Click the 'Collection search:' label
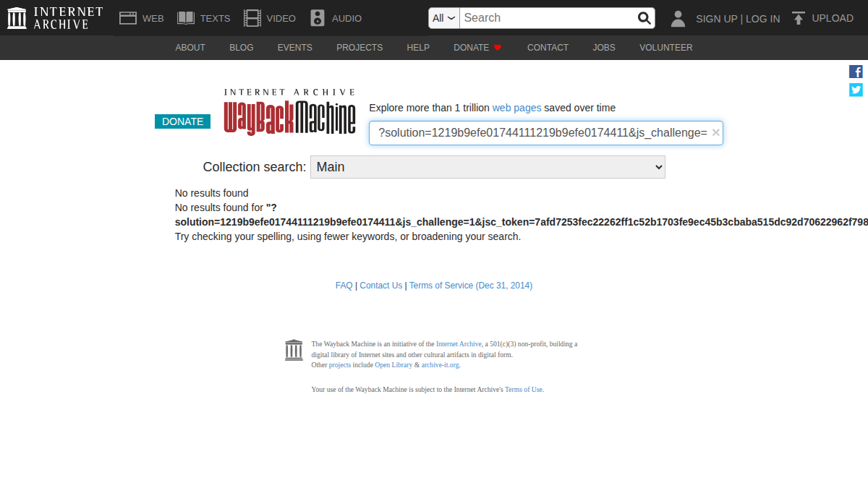This screenshot has height=488, width=868. (255, 167)
